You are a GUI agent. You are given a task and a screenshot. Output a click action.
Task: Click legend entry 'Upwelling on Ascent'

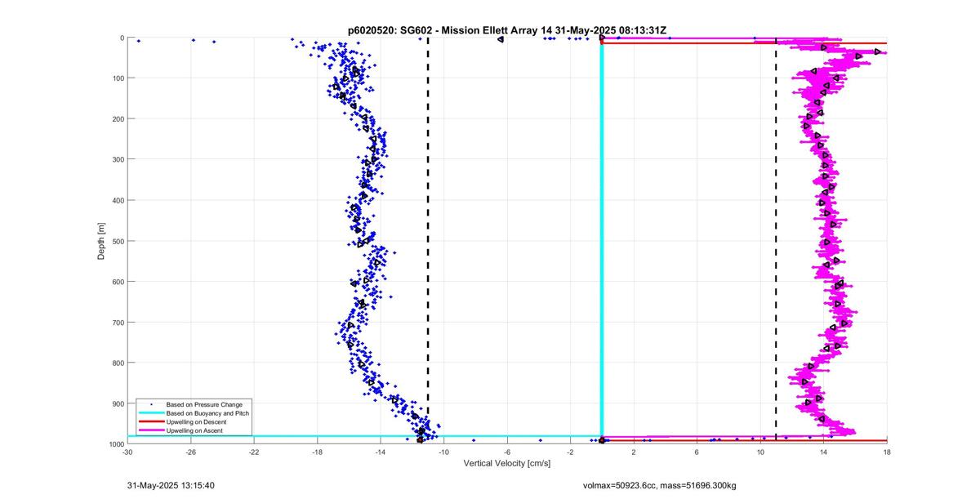pos(194,430)
